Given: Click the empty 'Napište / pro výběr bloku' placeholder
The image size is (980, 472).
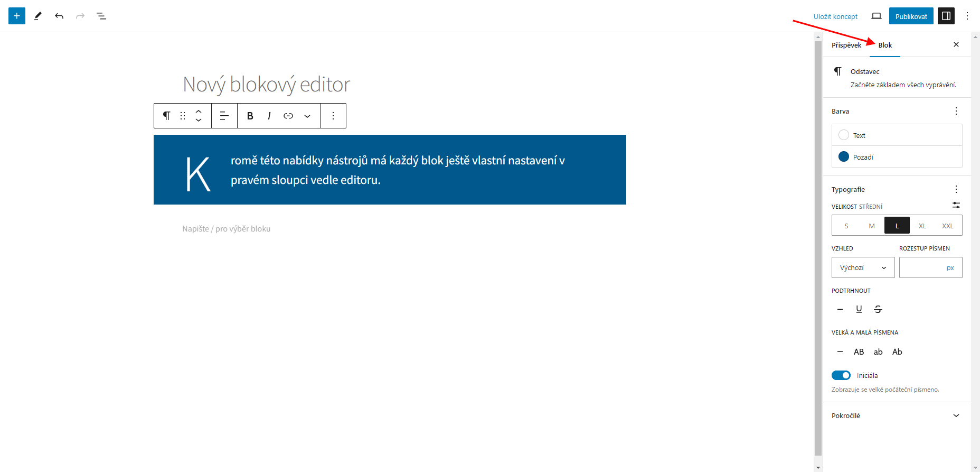Looking at the screenshot, I should (227, 229).
